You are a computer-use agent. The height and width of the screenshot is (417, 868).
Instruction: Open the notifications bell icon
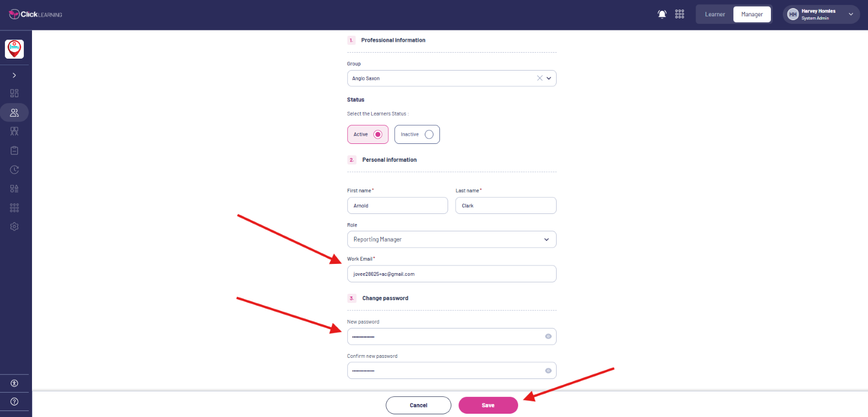click(x=662, y=14)
